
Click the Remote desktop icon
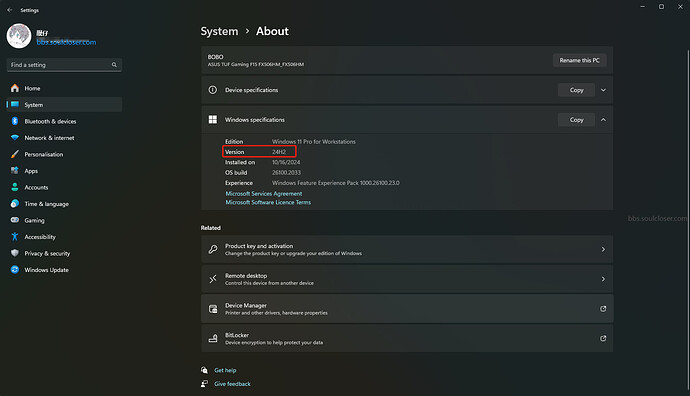213,279
